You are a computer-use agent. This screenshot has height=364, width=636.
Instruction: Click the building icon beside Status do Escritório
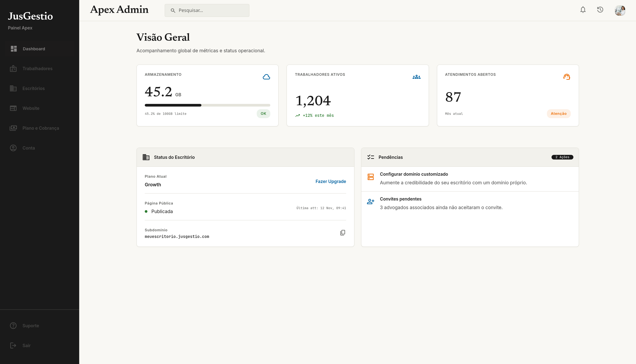pos(146,157)
